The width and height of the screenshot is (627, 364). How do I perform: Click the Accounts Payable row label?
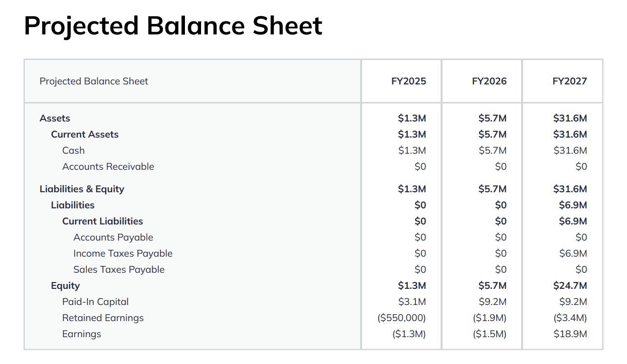tap(113, 237)
